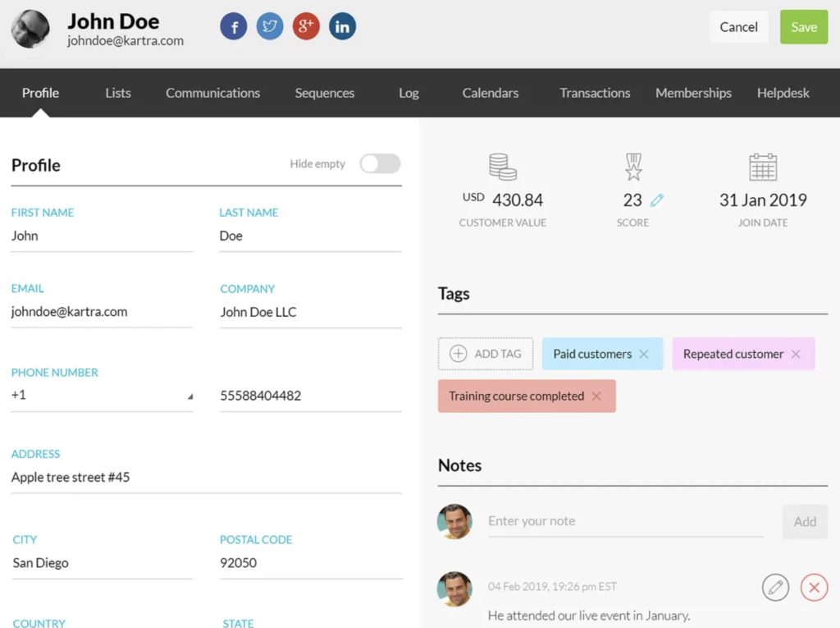Remove the Paid customers tag
Viewport: 840px width, 628px height.
click(644, 354)
